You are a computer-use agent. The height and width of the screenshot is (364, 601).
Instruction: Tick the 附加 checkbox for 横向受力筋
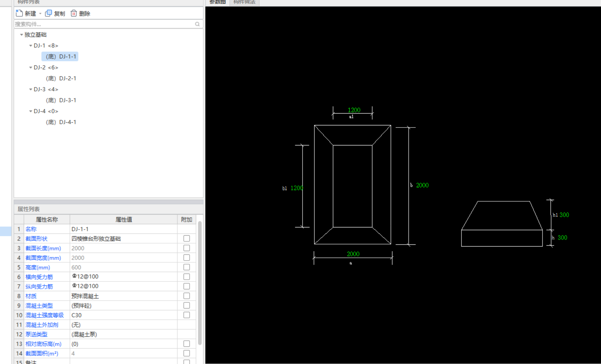pyautogui.click(x=187, y=277)
